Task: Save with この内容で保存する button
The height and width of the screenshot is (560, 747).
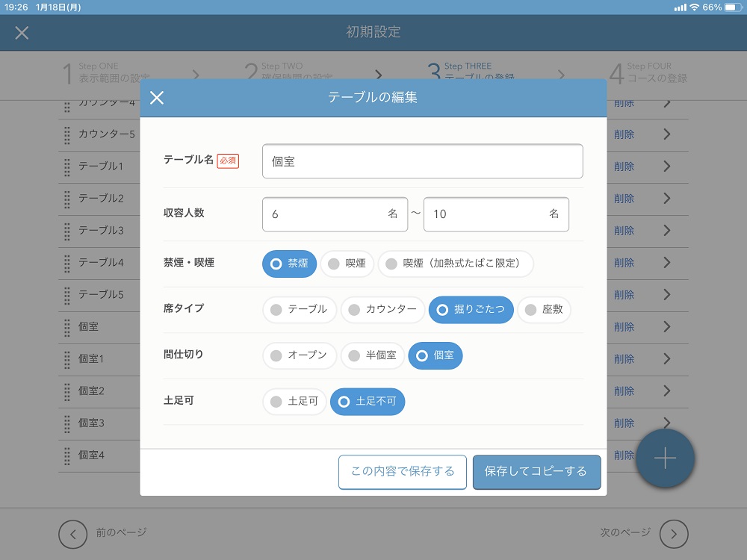Action: point(402,472)
